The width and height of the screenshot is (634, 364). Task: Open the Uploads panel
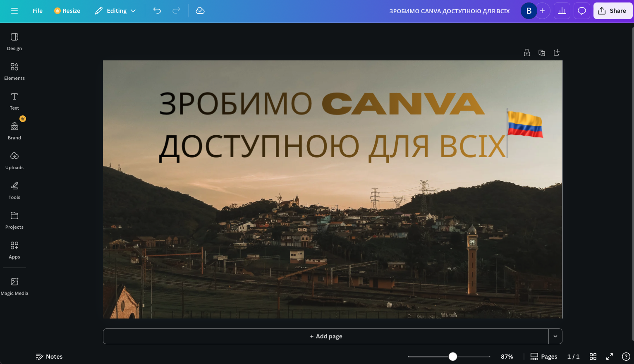pos(14,161)
